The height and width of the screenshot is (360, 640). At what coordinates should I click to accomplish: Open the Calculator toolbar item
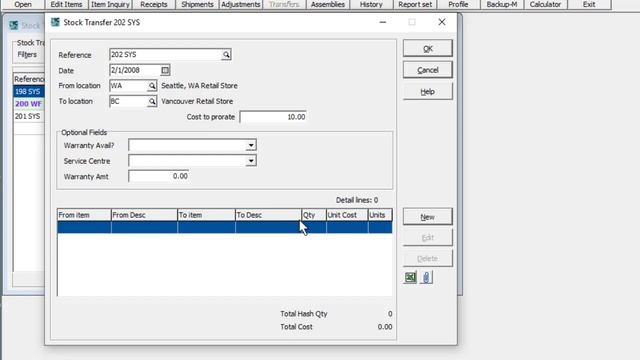pyautogui.click(x=545, y=4)
